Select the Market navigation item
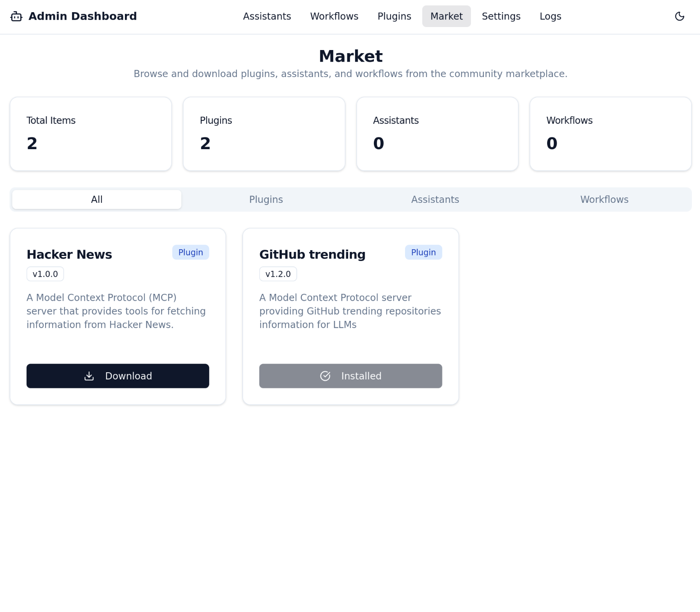Screen dimensions: 700x612 click(x=446, y=17)
